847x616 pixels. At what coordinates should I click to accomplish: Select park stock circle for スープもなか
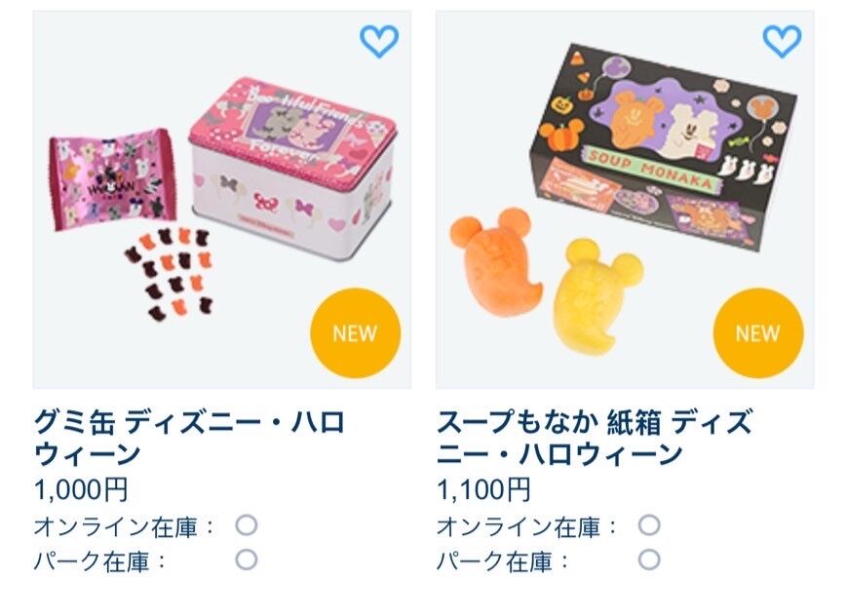[649, 559]
